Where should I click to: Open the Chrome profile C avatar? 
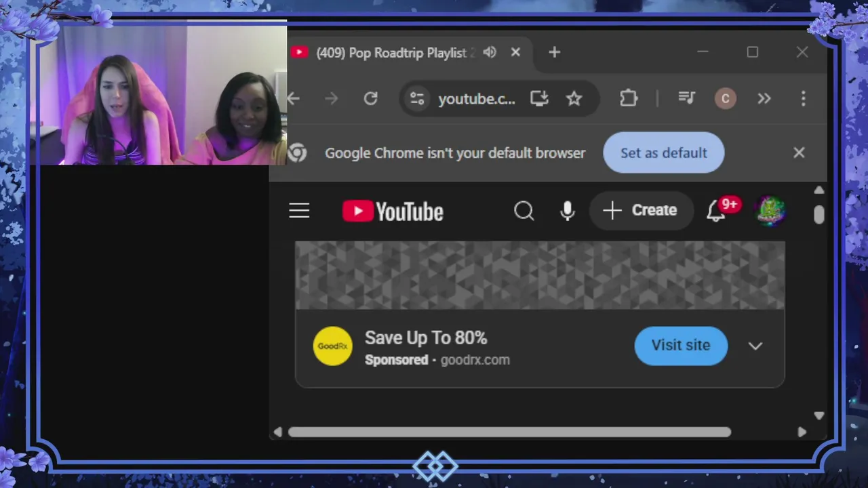725,99
